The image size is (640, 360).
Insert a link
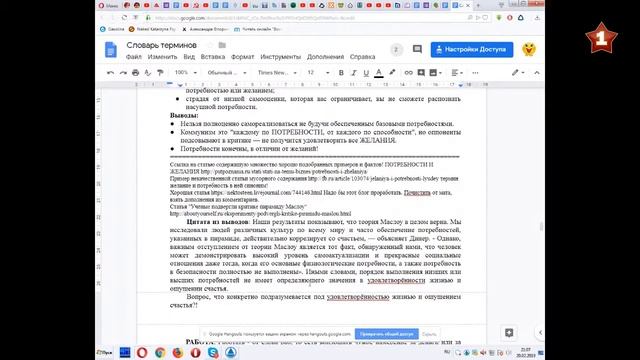[408, 73]
